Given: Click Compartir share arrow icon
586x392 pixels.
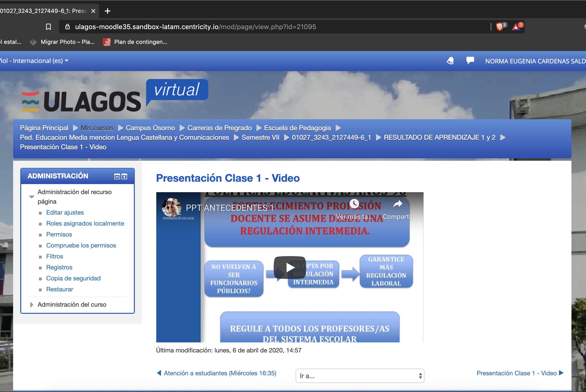Looking at the screenshot, I should 398,204.
